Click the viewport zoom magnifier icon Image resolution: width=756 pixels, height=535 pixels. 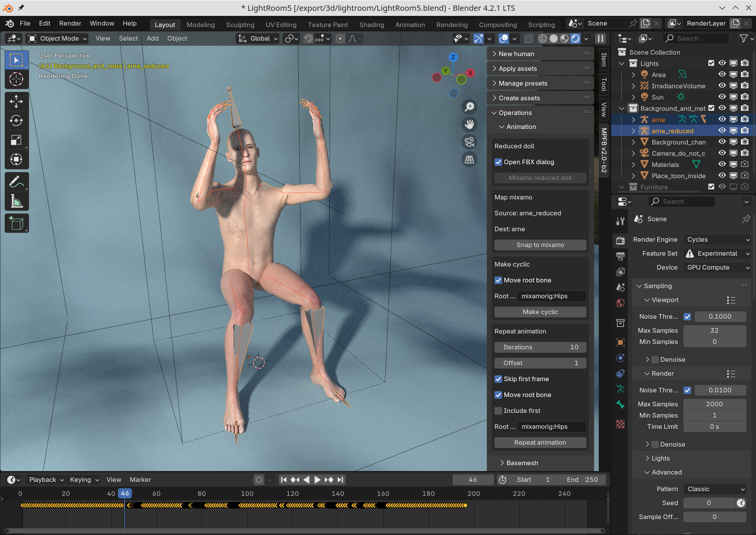pyautogui.click(x=470, y=107)
